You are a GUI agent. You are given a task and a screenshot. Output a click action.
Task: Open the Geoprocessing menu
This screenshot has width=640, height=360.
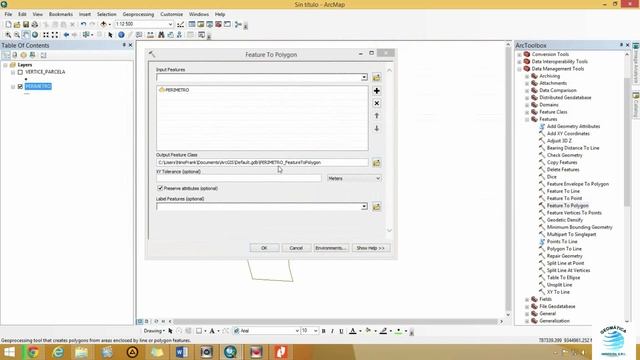coord(138,14)
